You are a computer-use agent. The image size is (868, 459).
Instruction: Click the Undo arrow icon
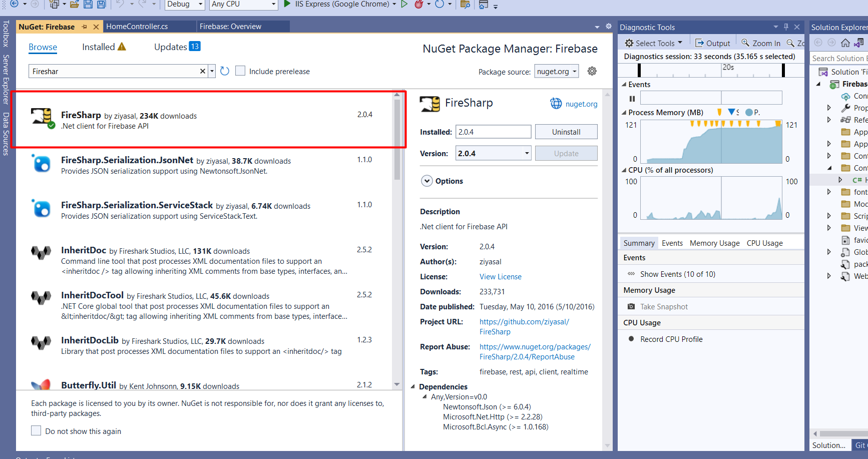click(x=120, y=4)
